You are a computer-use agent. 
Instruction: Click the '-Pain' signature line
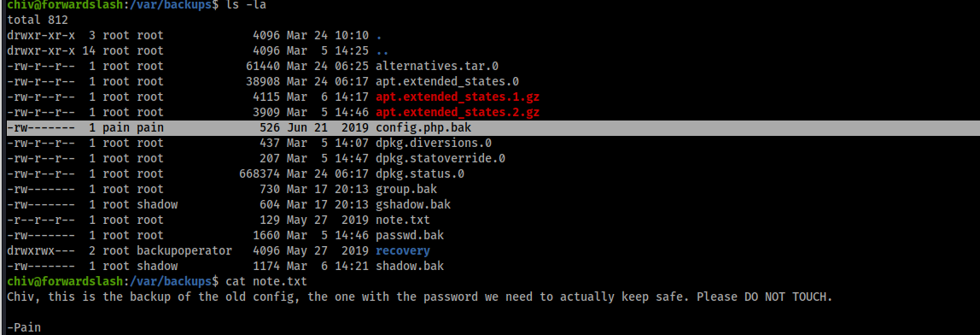(24, 326)
